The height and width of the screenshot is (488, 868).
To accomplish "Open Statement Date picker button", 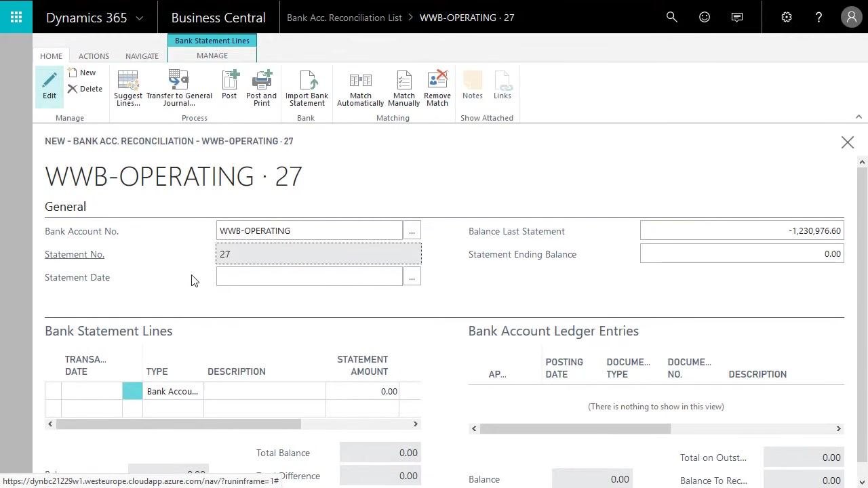I will pos(412,277).
